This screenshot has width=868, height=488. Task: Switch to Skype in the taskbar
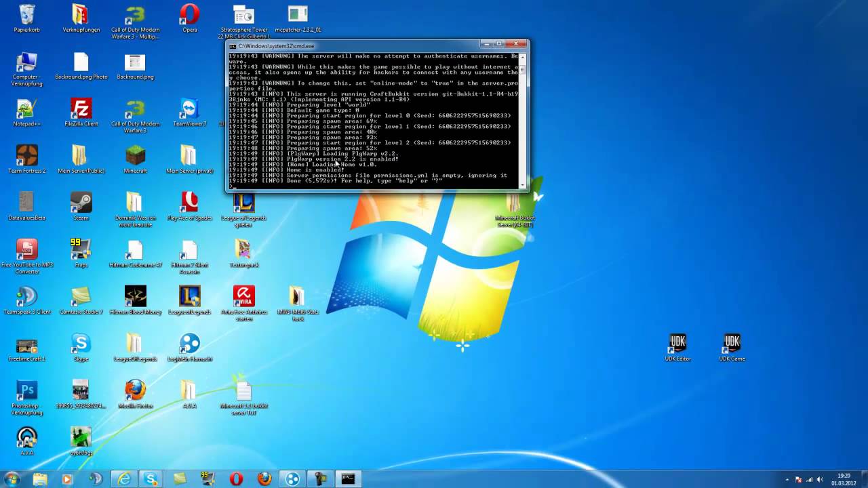(151, 479)
